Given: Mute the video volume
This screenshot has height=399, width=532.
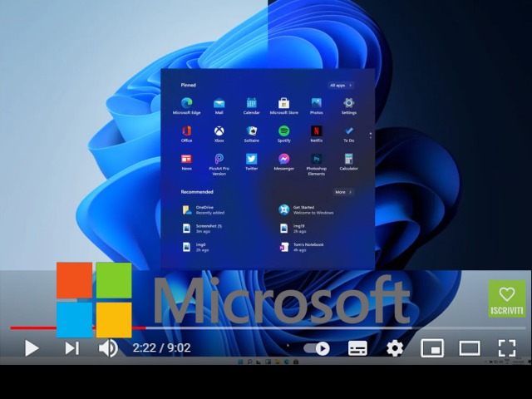Looking at the screenshot, I should tap(108, 348).
